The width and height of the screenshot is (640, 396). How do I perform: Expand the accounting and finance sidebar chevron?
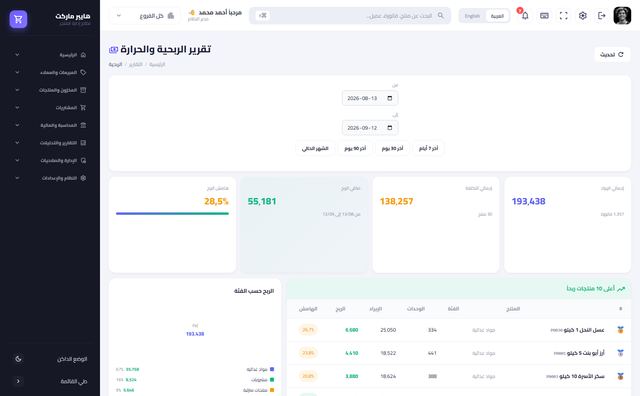click(x=17, y=125)
